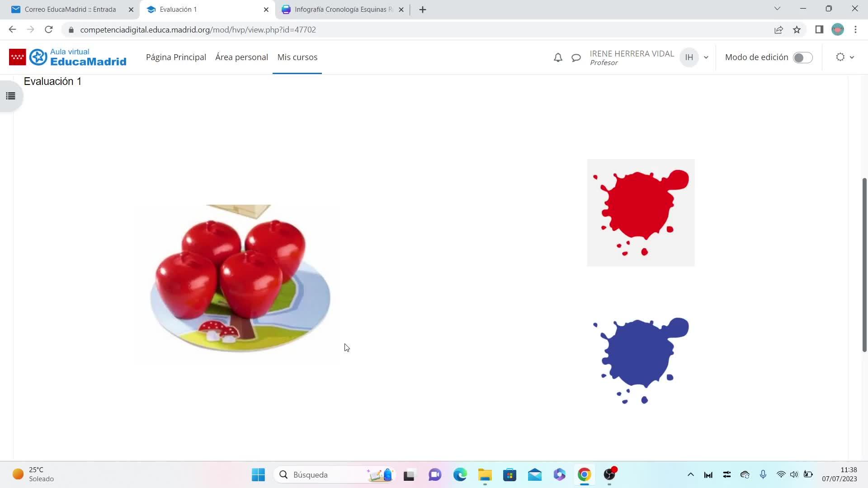Expand the accessibility settings dropdown arrow
This screenshot has width=868, height=488.
click(x=852, y=57)
